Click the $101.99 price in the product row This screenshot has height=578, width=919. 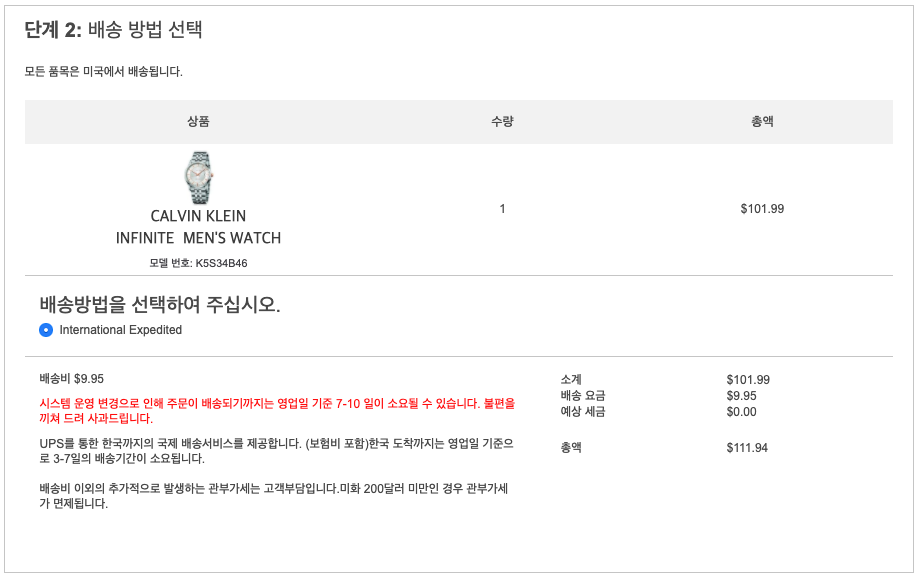click(x=762, y=209)
